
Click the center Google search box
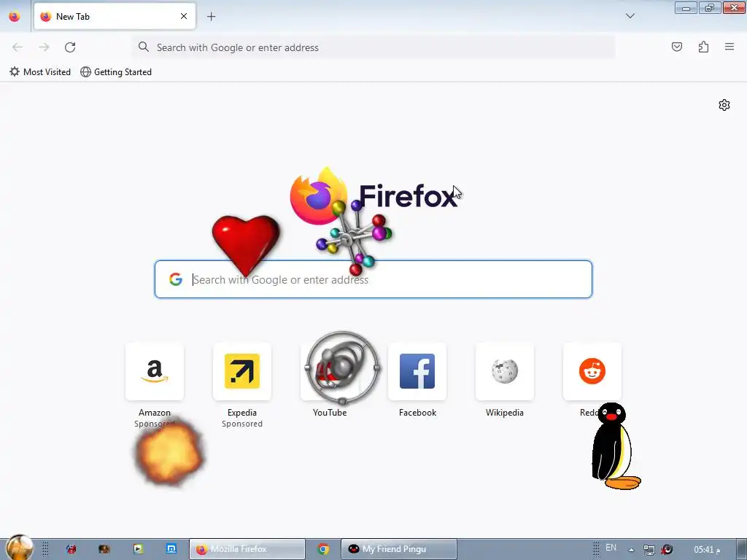click(373, 279)
